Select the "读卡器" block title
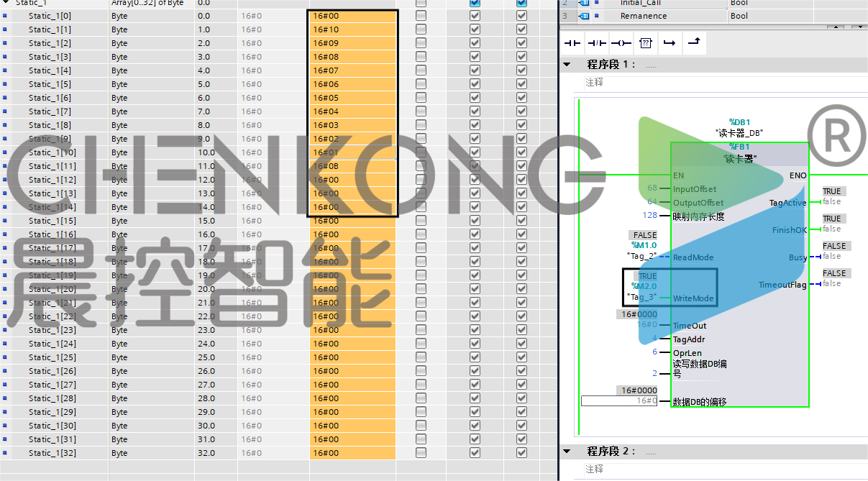 coord(740,159)
